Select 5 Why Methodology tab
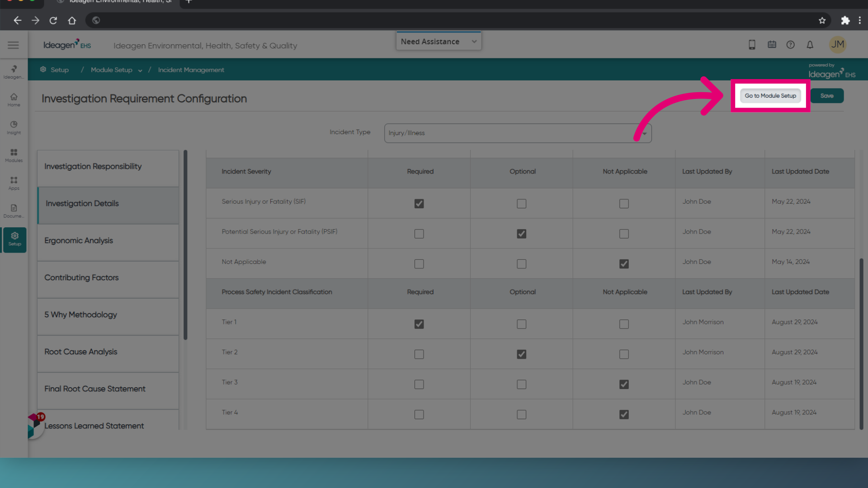 108,316
